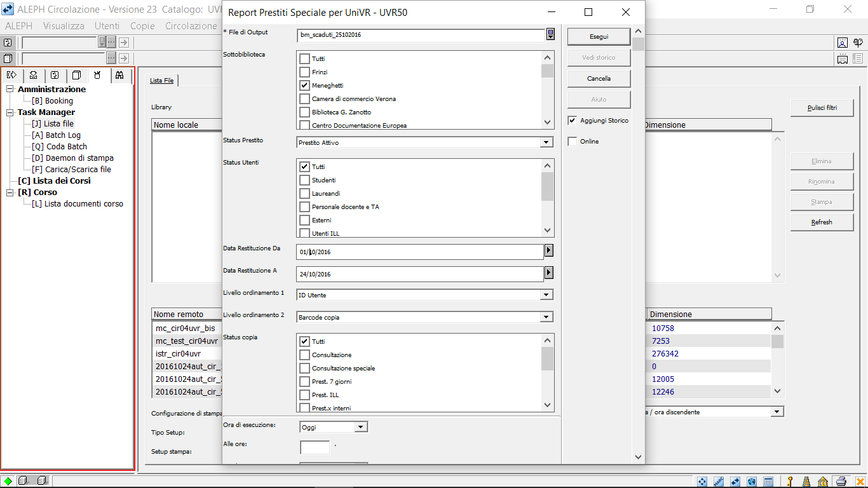The height and width of the screenshot is (488, 868).
Task: Check the Frinzi sublibrary checkbox
Action: click(x=304, y=72)
